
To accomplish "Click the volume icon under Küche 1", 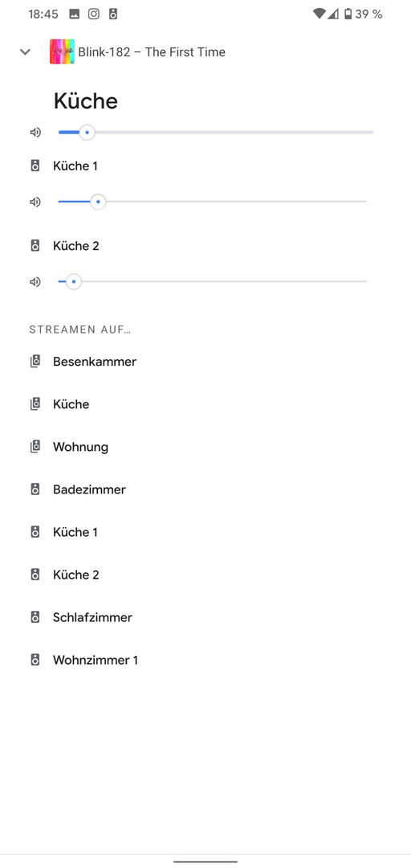I will [35, 202].
